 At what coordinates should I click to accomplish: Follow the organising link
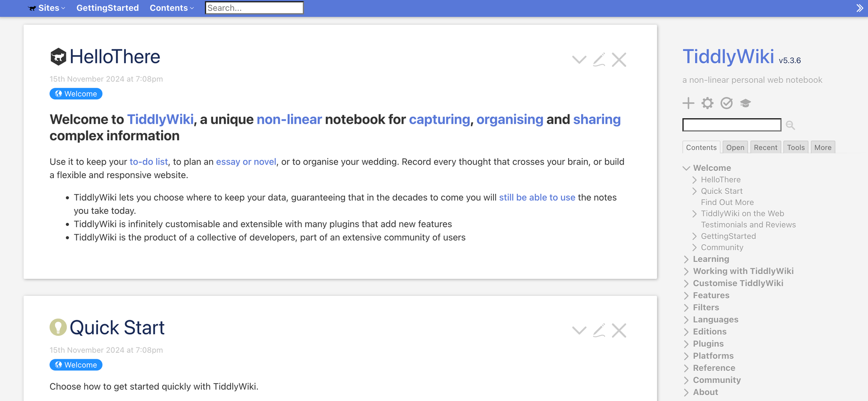click(510, 119)
